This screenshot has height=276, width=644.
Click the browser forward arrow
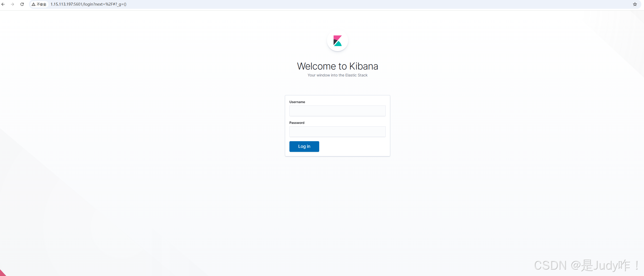[13, 4]
